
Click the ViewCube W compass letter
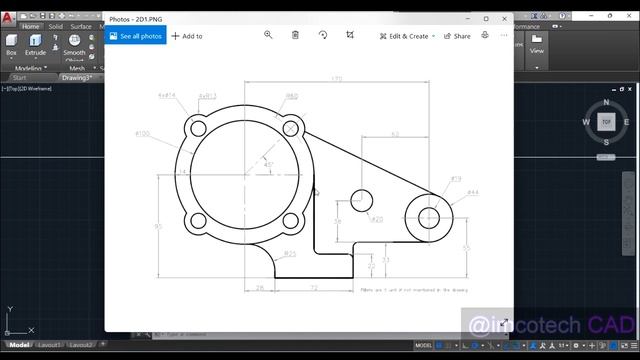[x=586, y=122]
